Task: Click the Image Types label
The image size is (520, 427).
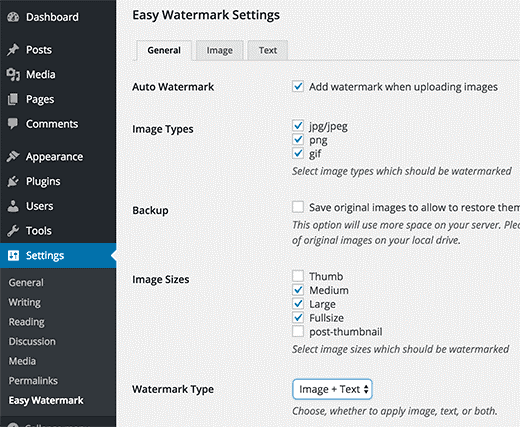Action: pyautogui.click(x=163, y=129)
